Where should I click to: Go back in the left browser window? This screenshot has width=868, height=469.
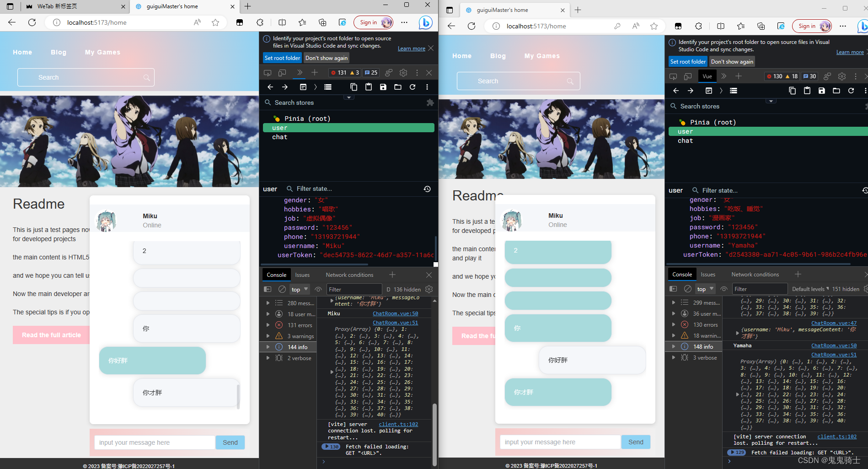(12, 22)
